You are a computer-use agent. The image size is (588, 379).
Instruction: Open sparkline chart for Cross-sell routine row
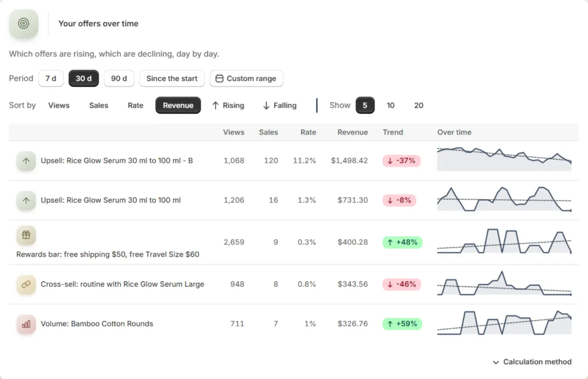pos(504,283)
